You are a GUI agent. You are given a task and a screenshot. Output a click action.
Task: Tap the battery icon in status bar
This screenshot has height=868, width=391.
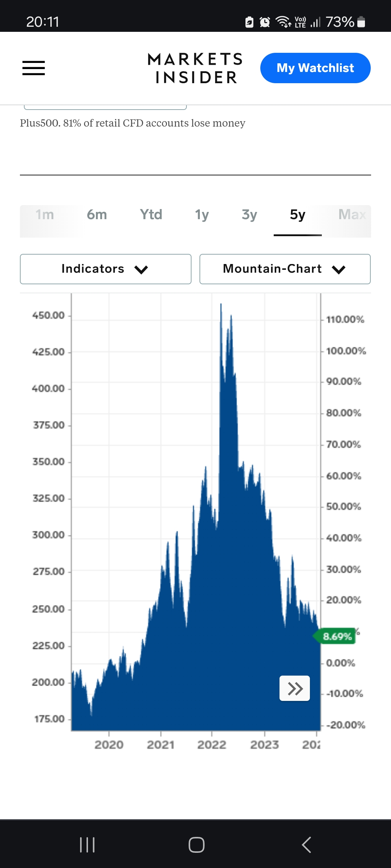361,22
